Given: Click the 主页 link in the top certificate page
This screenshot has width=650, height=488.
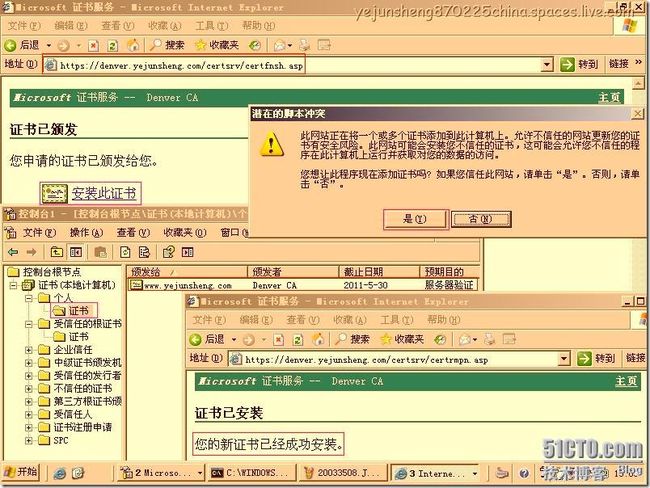Looking at the screenshot, I should click(609, 98).
